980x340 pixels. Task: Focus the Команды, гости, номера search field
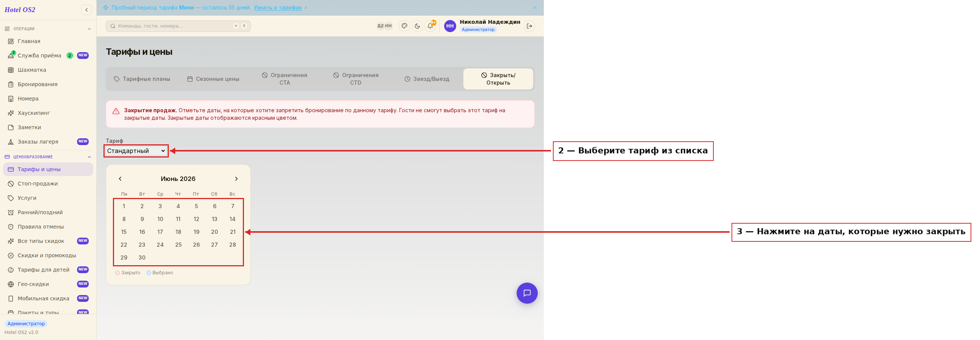[178, 26]
